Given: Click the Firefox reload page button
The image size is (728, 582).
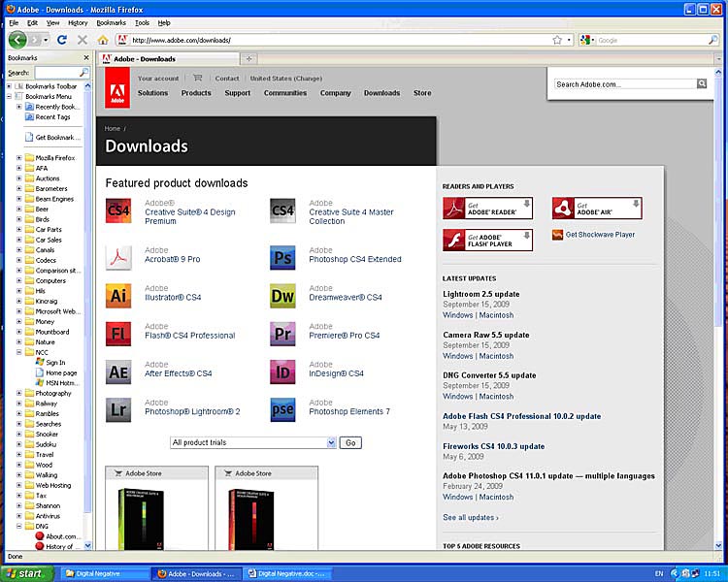Looking at the screenshot, I should (62, 40).
